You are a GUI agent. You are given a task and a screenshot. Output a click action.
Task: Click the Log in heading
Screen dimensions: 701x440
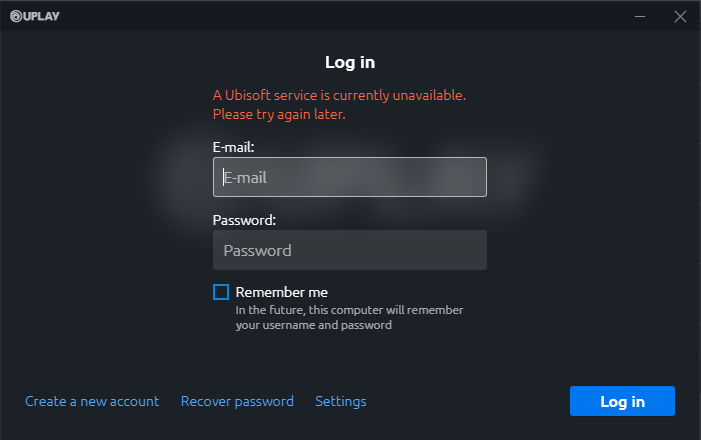[350, 62]
